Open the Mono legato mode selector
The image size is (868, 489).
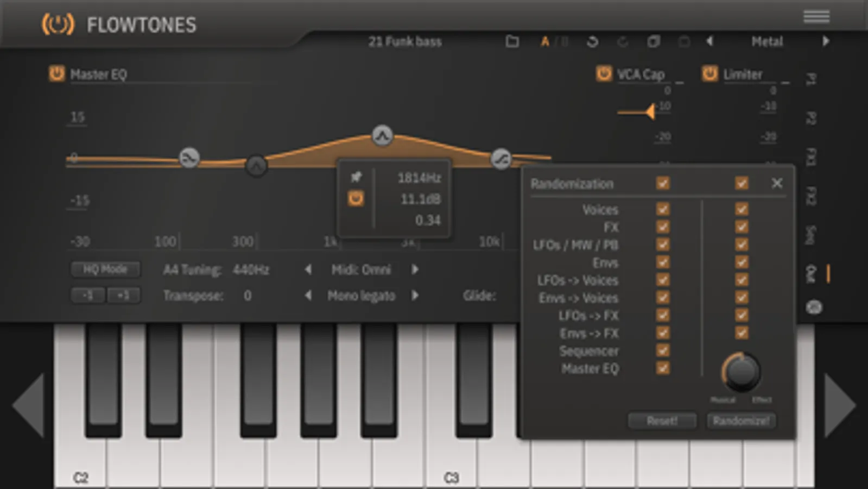click(x=361, y=296)
